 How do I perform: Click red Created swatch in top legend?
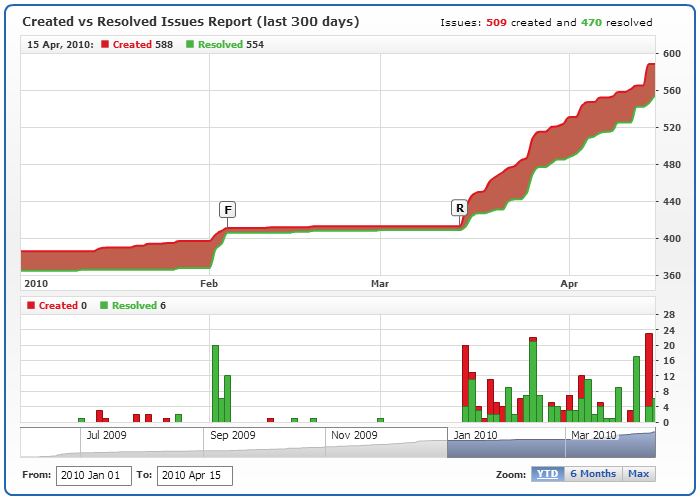106,45
